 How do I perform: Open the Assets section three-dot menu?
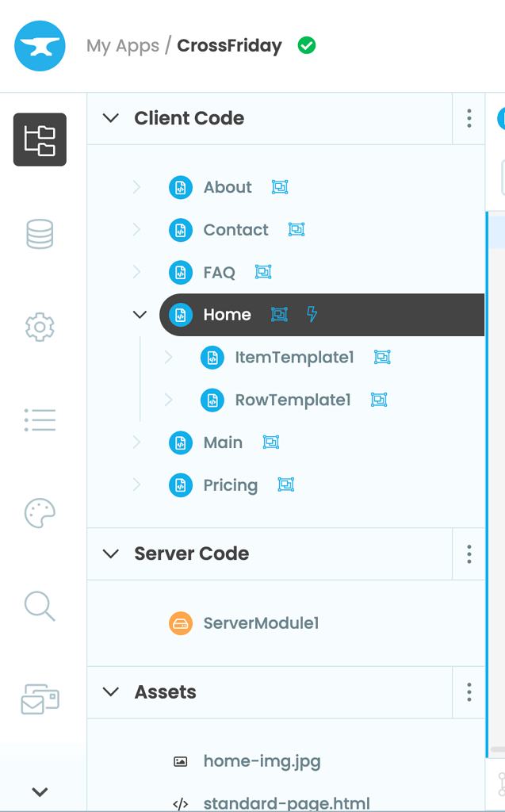pyautogui.click(x=469, y=692)
